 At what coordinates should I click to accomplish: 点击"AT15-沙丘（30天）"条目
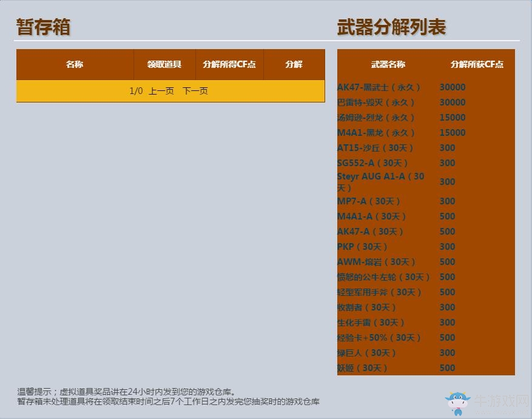[x=371, y=147]
